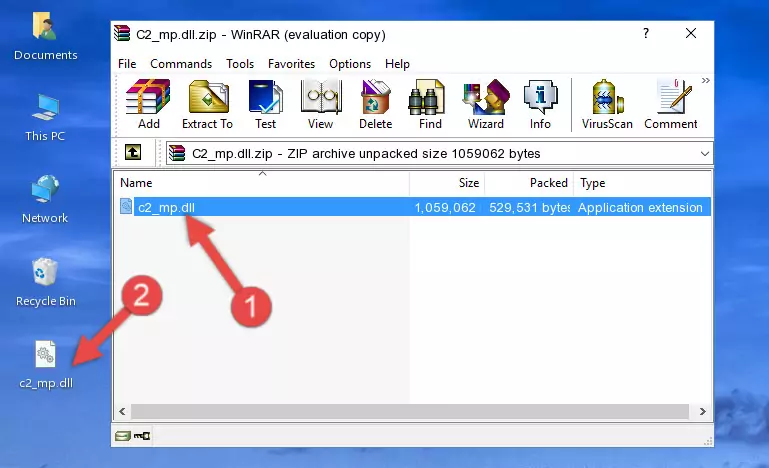Sort files by Type column

[x=642, y=183]
